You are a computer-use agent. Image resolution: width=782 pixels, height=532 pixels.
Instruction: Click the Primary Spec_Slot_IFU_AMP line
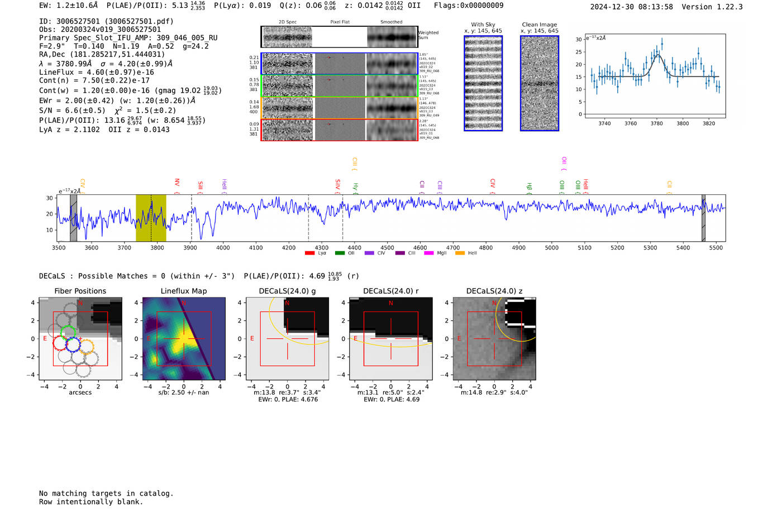click(x=128, y=38)
